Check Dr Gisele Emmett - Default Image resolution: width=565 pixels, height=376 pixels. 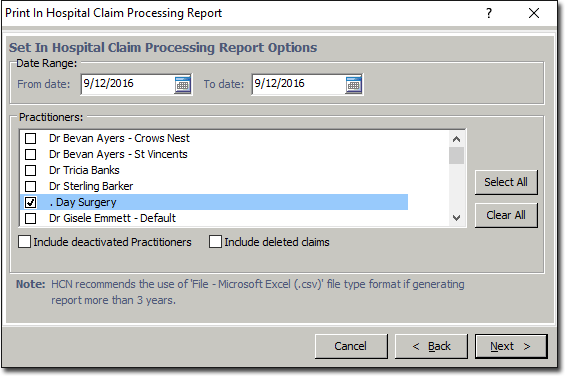[31, 218]
